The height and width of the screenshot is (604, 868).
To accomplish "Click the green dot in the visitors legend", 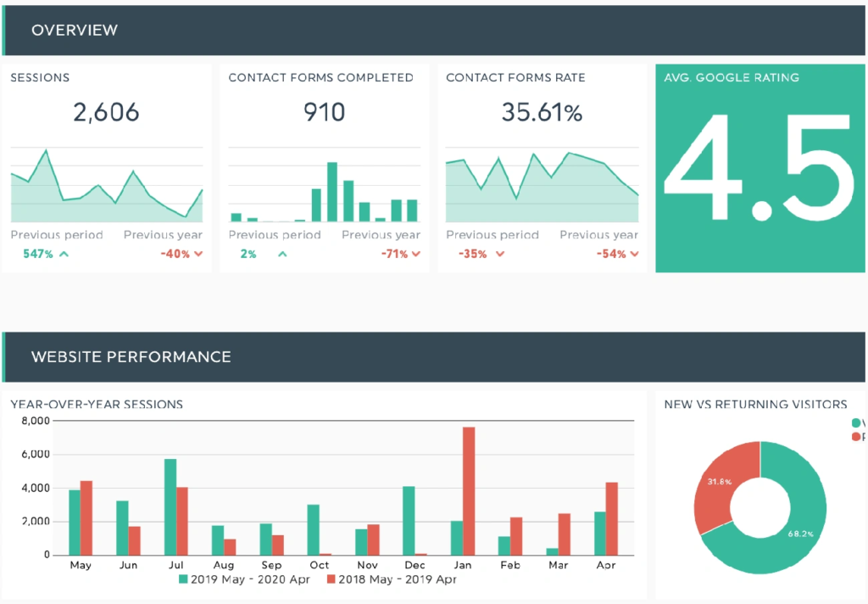I will [856, 422].
